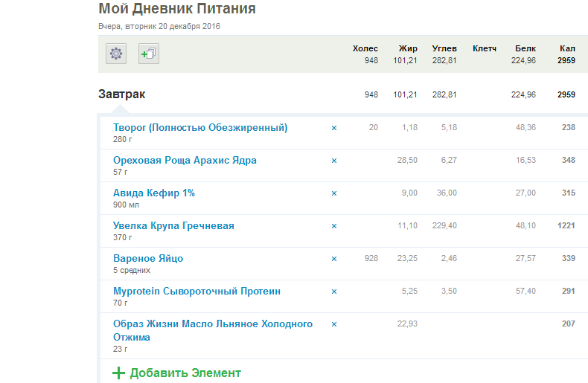588x383 pixels.
Task: Click protein value 57,40 for Myprotein
Action: [x=525, y=291]
